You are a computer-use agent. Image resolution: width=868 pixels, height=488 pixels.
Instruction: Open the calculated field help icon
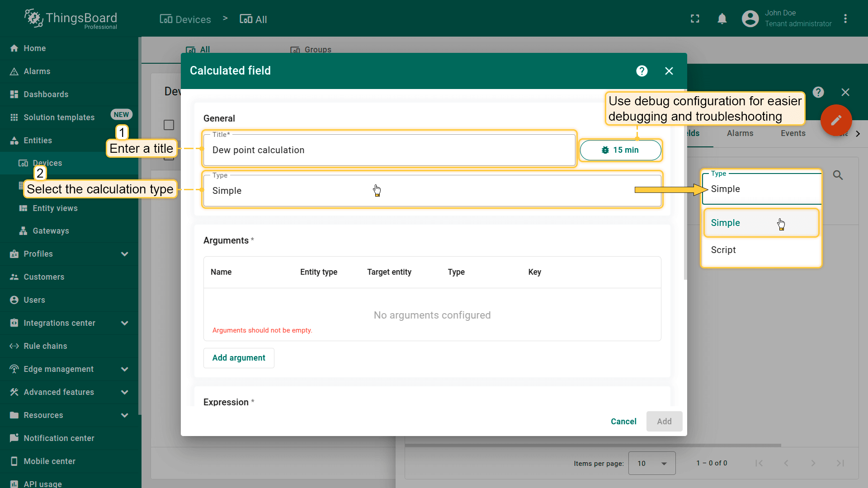coord(642,71)
